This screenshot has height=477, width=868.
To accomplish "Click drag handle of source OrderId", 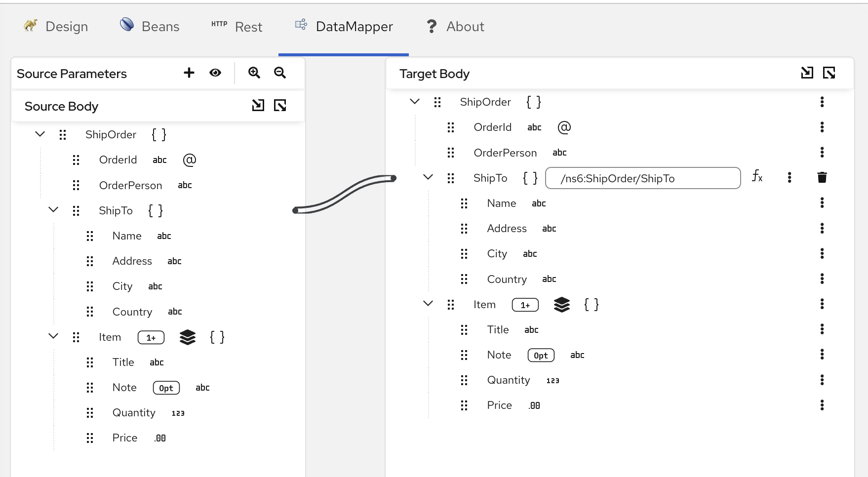I will 76,159.
